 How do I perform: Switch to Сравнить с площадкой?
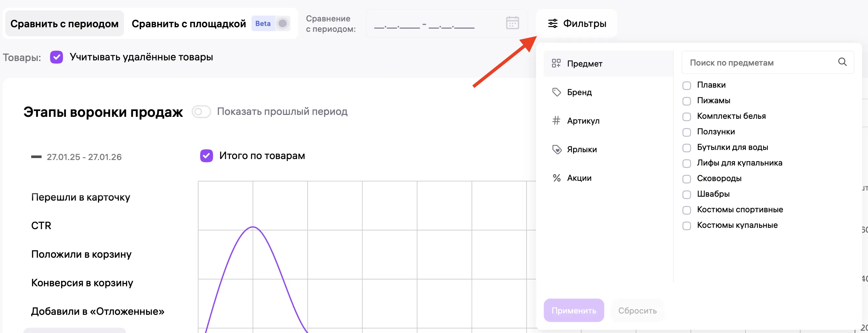coord(189,23)
